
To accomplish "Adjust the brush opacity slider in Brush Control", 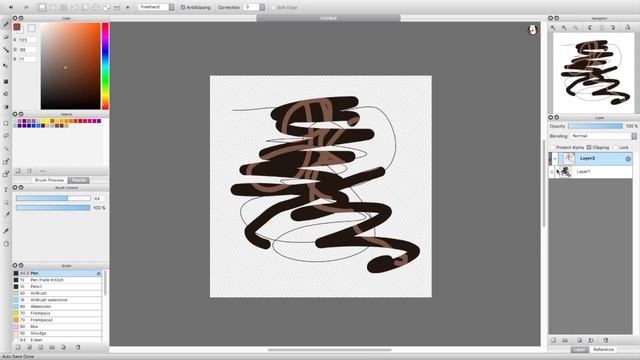I will point(53,208).
